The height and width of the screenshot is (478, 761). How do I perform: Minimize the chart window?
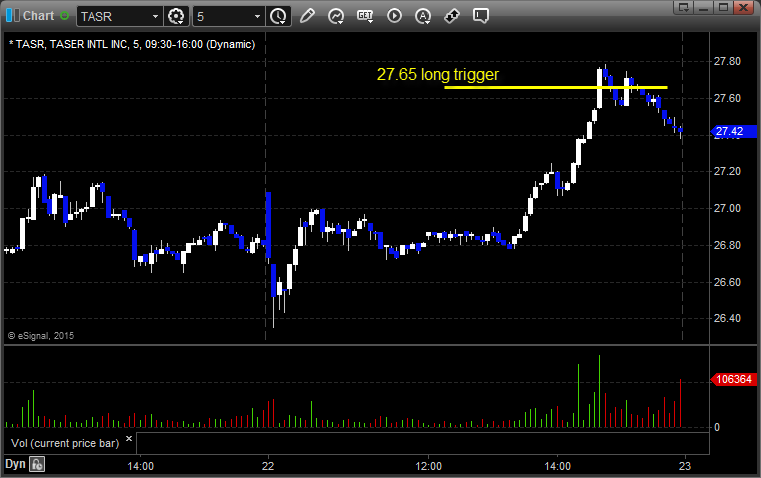coord(704,7)
